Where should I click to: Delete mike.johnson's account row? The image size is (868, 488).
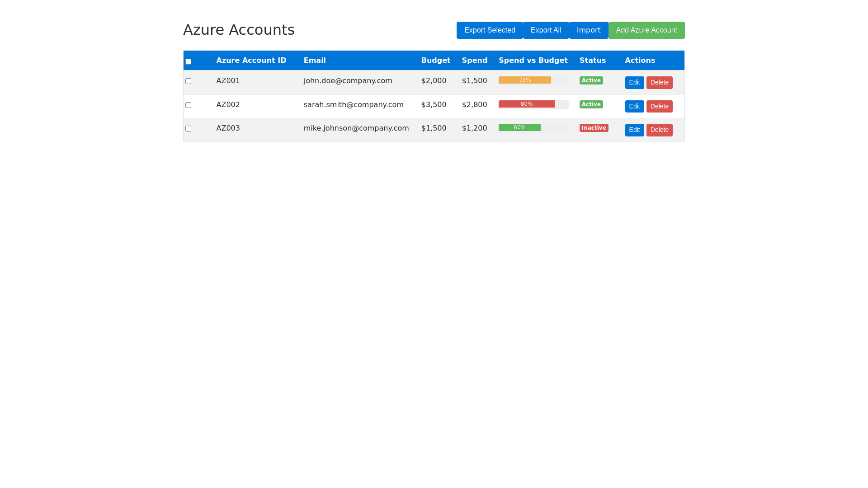click(659, 130)
